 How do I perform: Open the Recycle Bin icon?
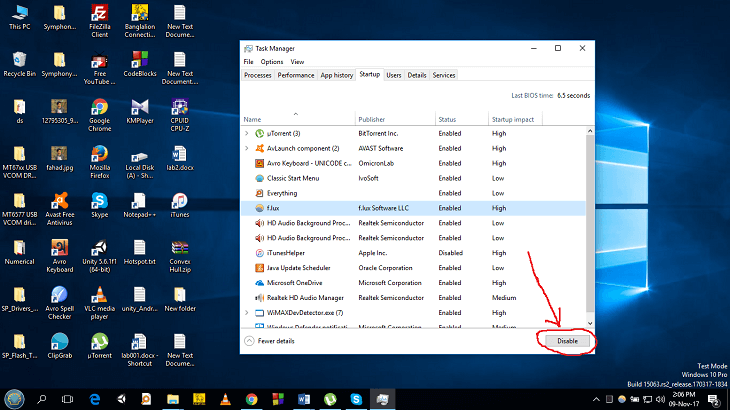(19, 61)
